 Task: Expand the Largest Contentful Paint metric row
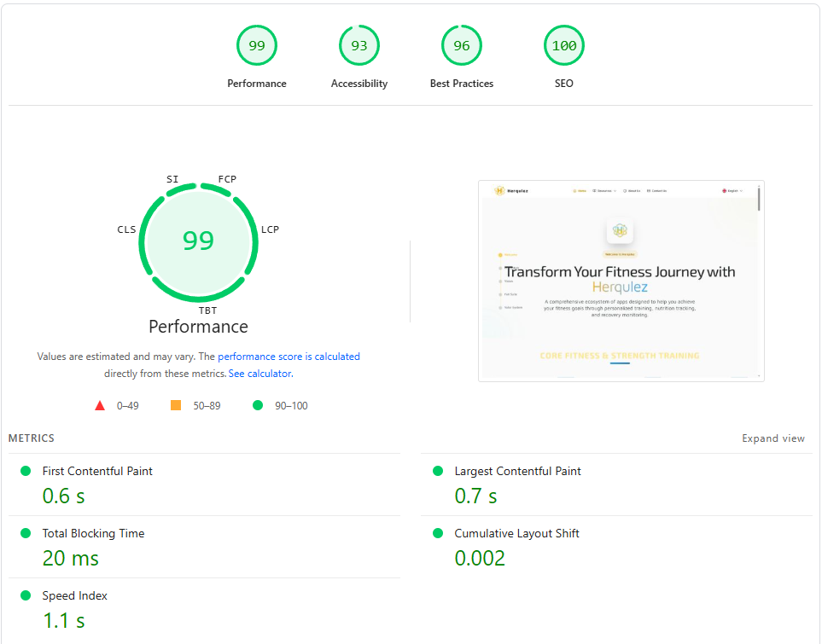click(517, 471)
